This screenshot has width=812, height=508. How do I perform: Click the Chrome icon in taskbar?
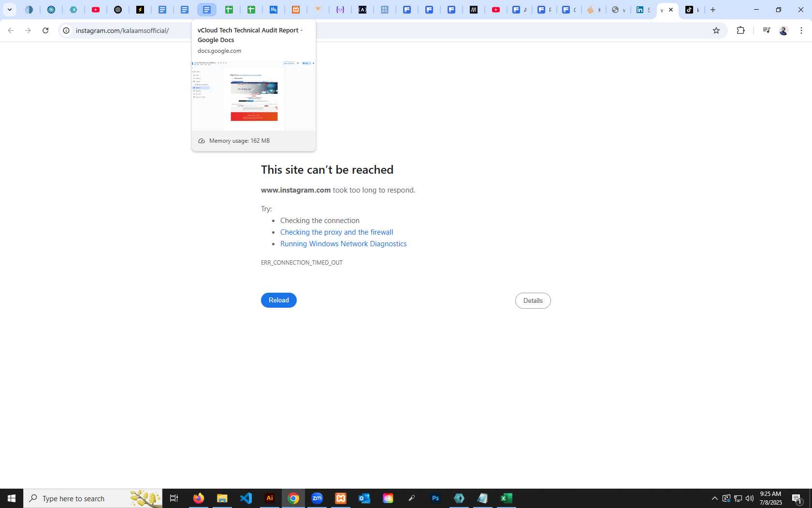pyautogui.click(x=293, y=498)
